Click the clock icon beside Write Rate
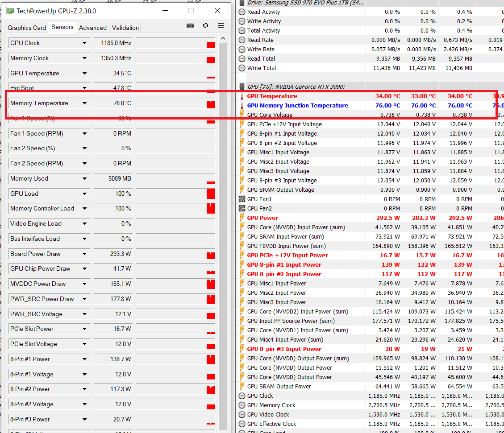This screenshot has width=504, height=433. [242, 49]
